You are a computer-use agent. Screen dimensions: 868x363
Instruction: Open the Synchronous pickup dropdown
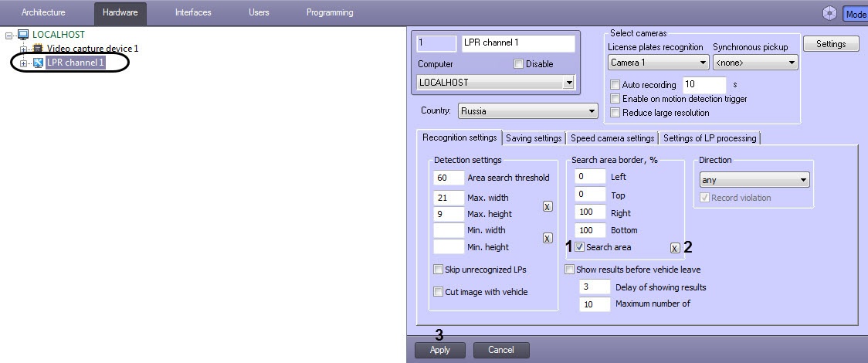(755, 63)
